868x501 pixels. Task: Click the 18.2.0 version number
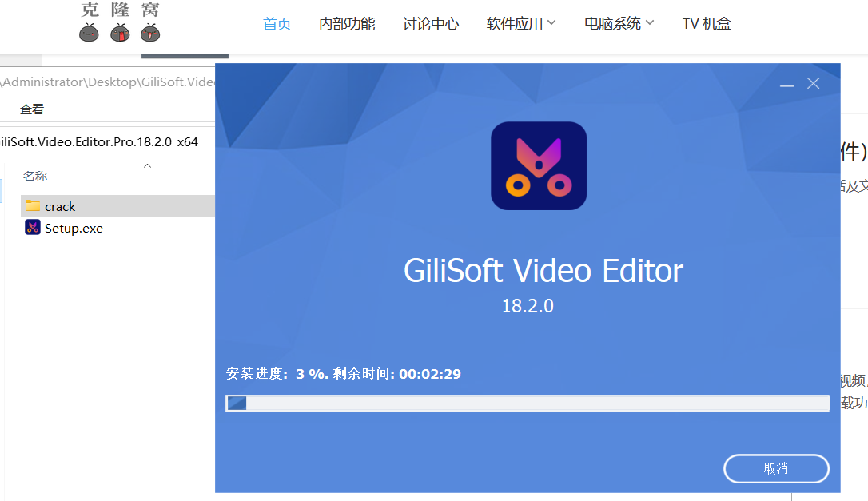[528, 305]
